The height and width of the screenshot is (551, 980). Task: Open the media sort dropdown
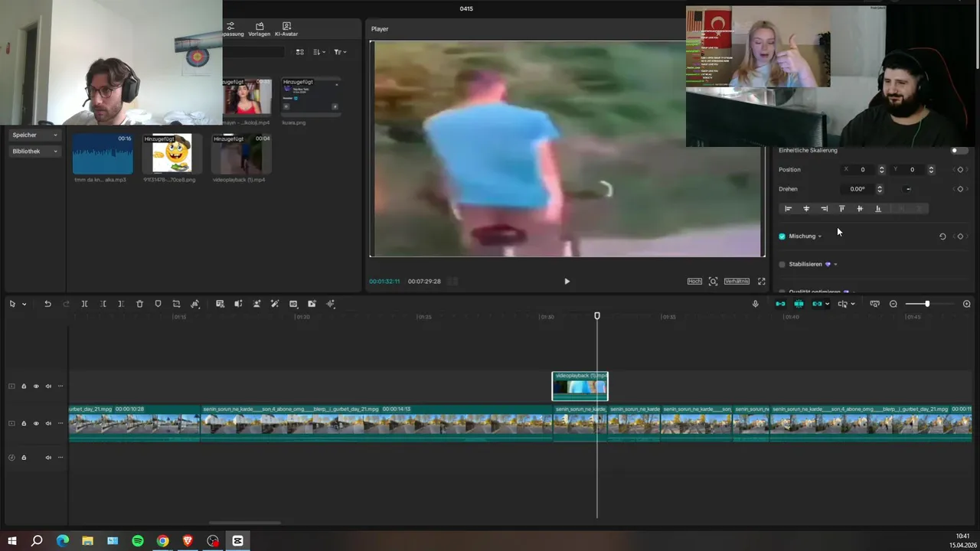(x=319, y=52)
